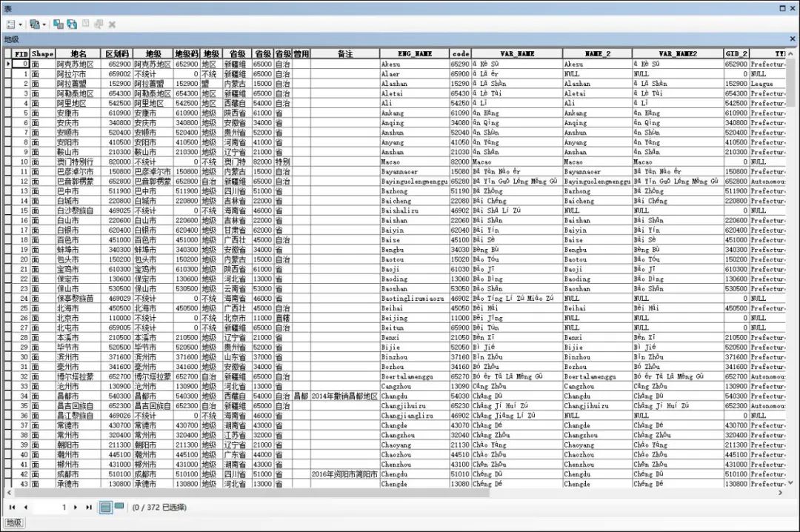
Task: Click the 区划码 cell 820000
Action: click(x=117, y=162)
